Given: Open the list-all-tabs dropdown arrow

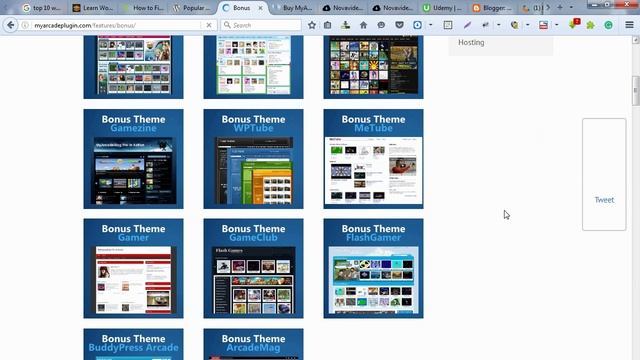Looking at the screenshot, I should 571,7.
